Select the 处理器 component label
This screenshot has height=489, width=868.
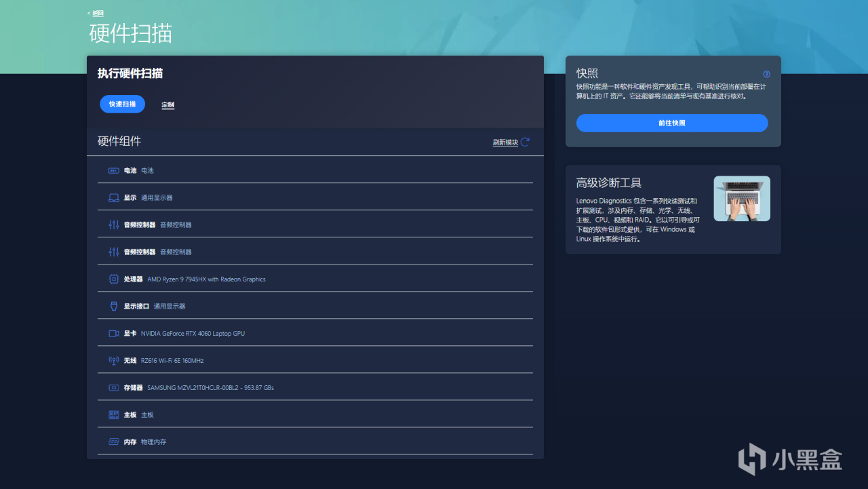coord(134,279)
